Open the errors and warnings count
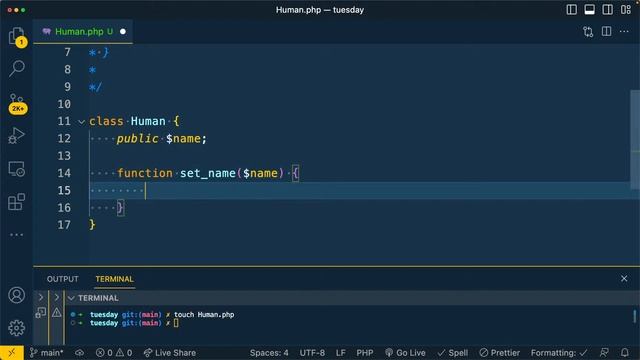 point(114,353)
